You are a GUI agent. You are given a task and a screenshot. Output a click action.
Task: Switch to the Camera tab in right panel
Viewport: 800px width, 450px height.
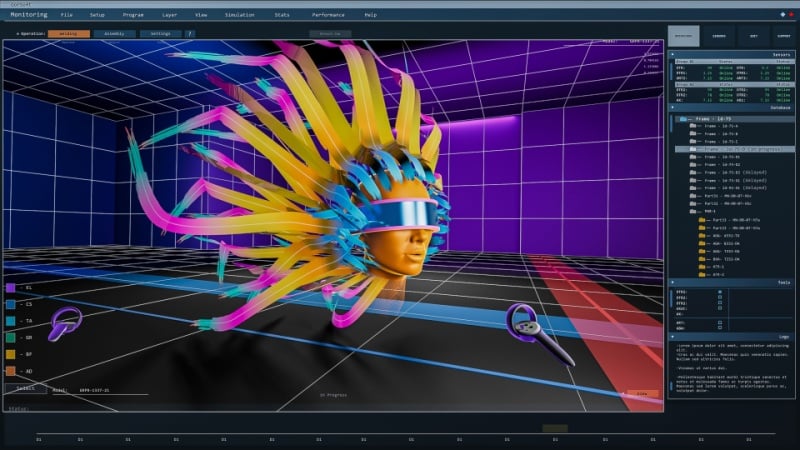(718, 35)
